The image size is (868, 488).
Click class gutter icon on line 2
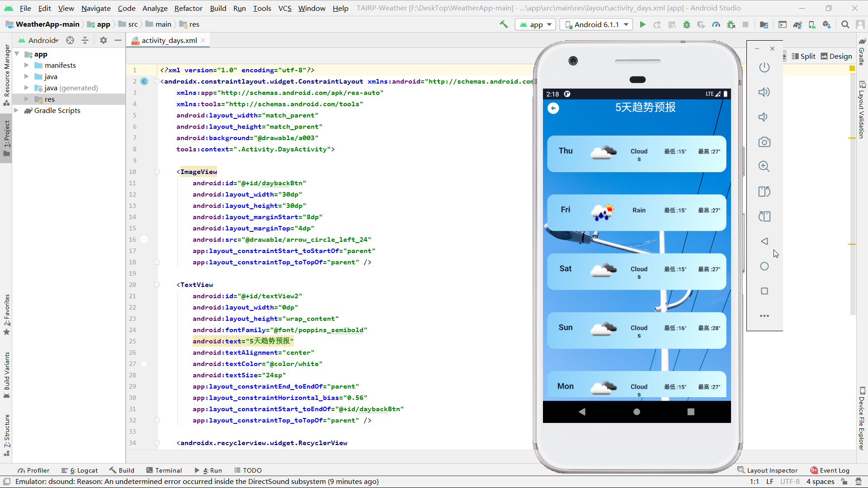pyautogui.click(x=144, y=81)
